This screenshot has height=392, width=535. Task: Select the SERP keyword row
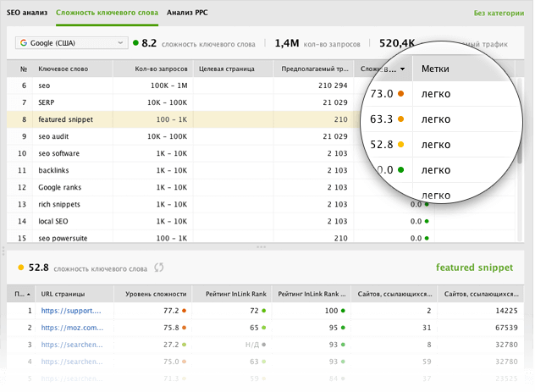pos(185,102)
